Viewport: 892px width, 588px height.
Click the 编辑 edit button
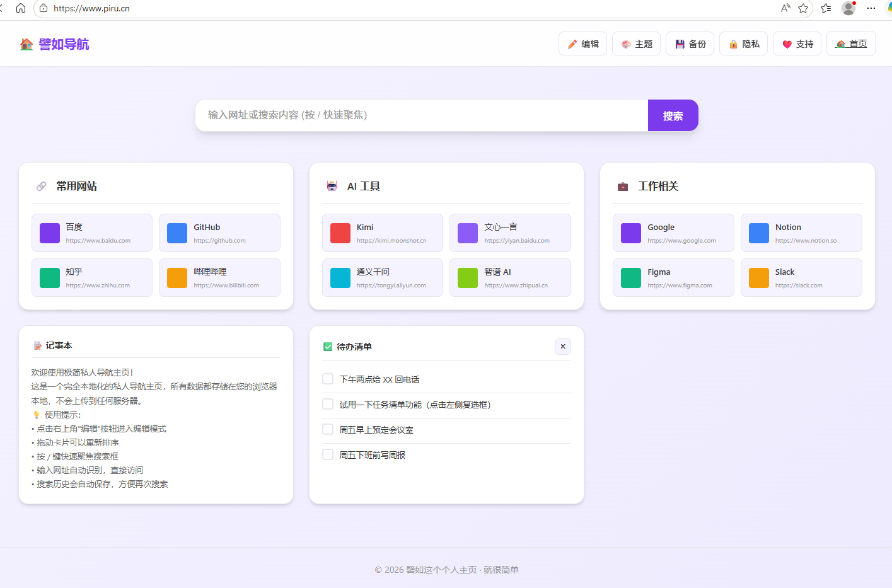click(x=583, y=44)
